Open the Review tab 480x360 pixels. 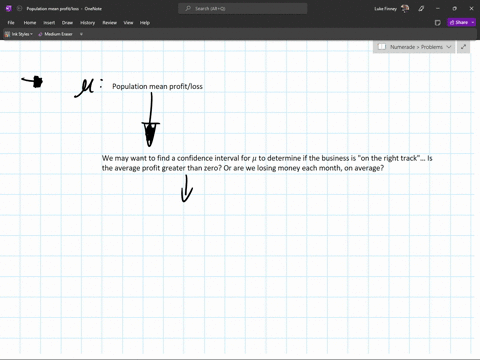coord(110,23)
